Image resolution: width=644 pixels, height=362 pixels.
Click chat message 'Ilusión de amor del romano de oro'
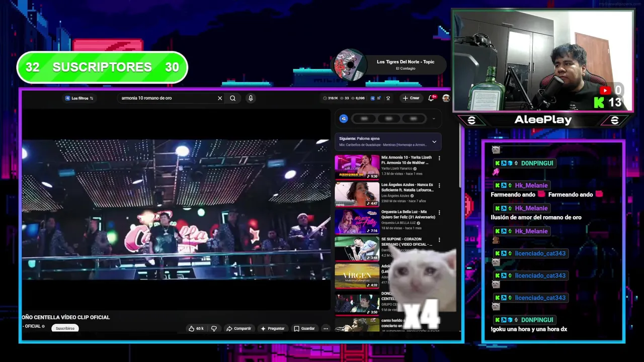click(x=536, y=217)
